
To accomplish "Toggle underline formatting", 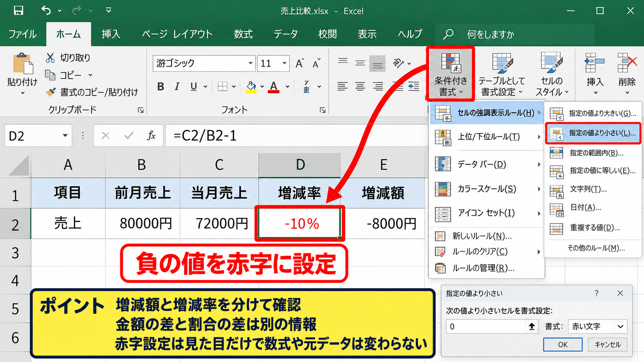I will [x=194, y=87].
